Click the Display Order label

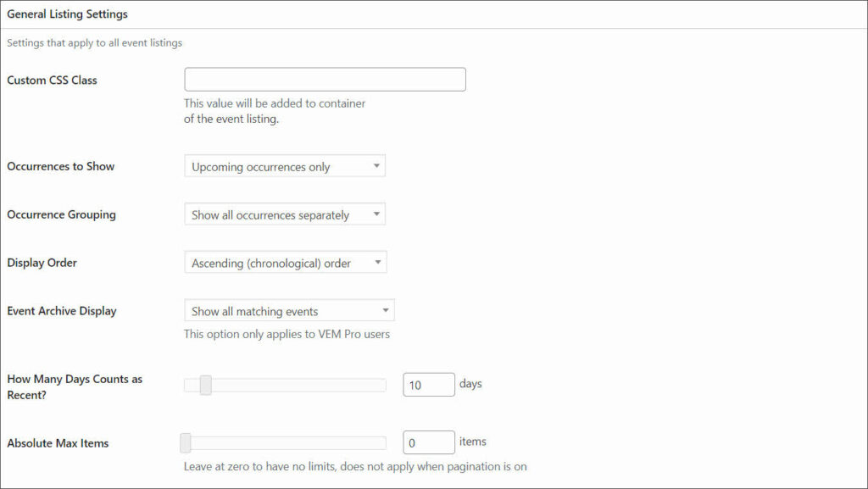pos(42,263)
